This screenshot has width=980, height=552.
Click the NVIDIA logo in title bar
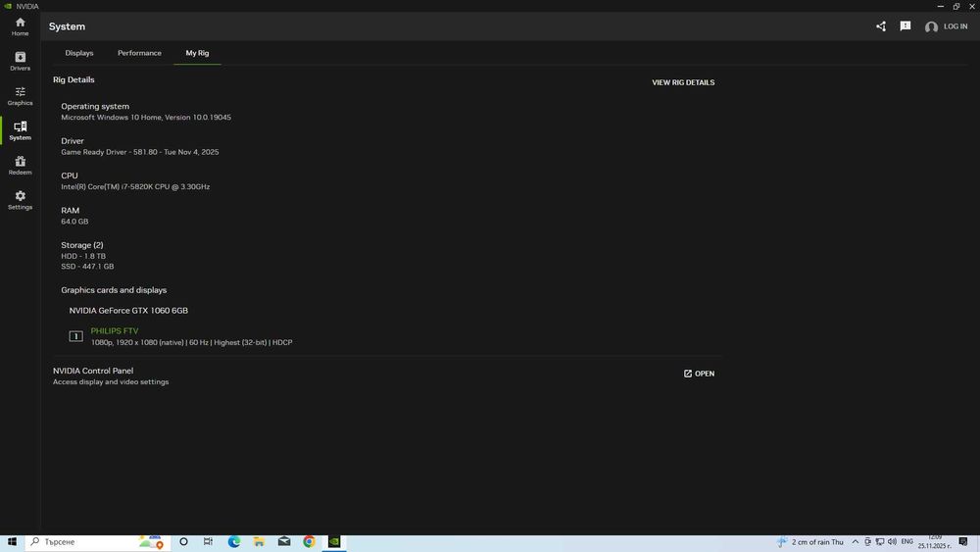8,6
